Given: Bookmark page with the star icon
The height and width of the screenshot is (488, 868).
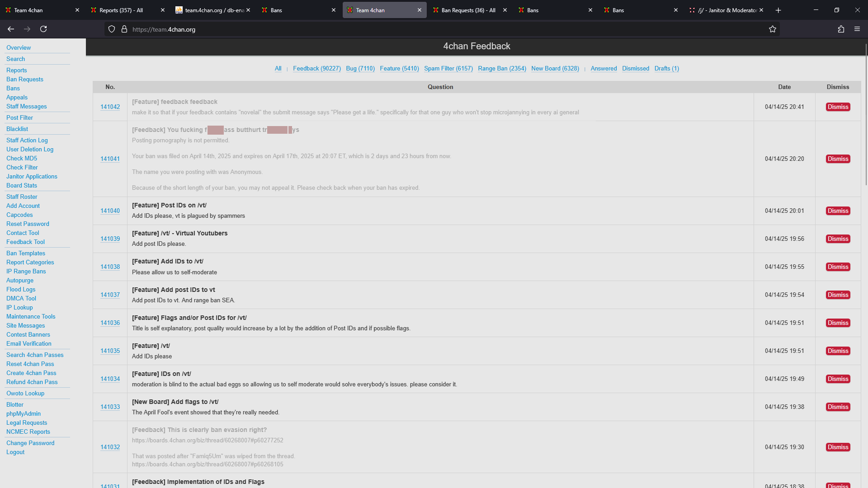Looking at the screenshot, I should 773,29.
